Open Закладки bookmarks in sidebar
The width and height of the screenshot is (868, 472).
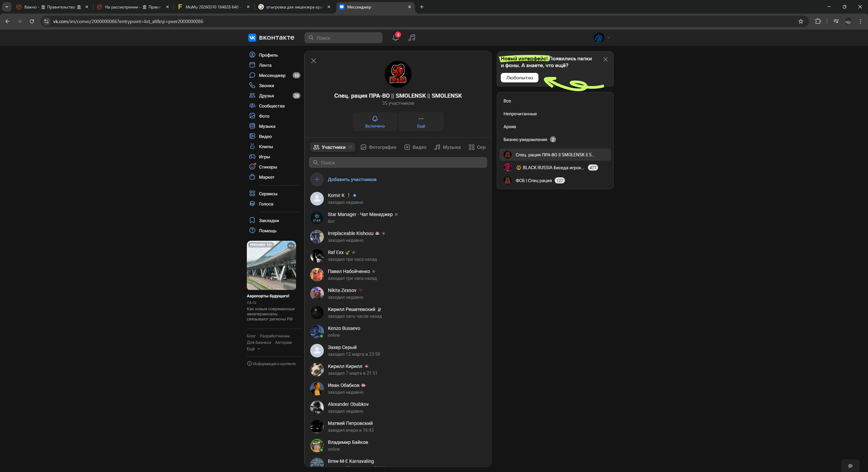269,220
